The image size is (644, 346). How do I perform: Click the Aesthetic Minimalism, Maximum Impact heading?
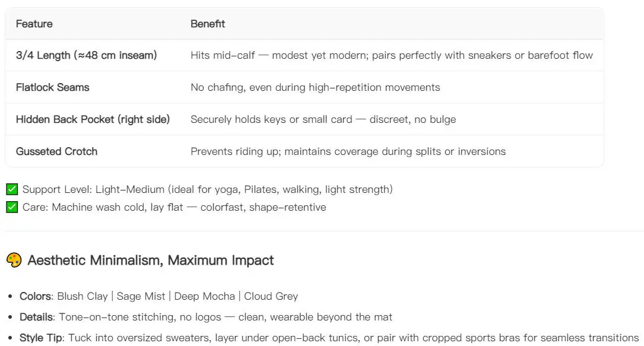click(150, 260)
